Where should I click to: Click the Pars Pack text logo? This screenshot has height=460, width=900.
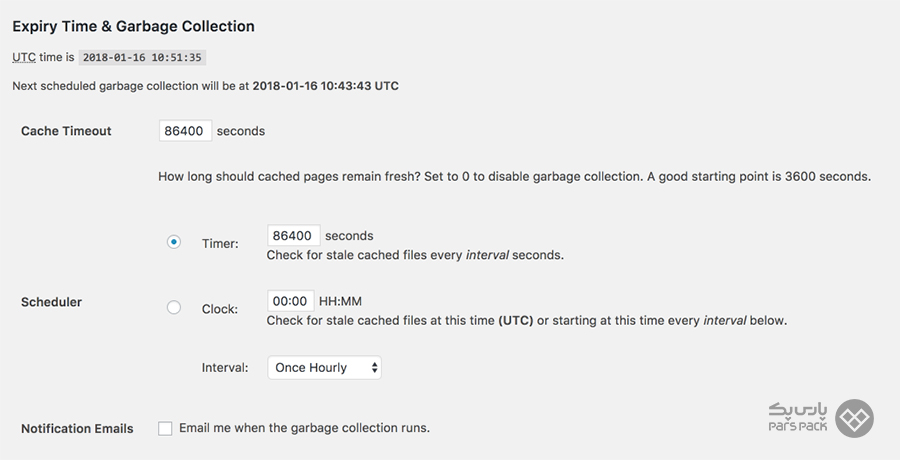click(x=798, y=417)
